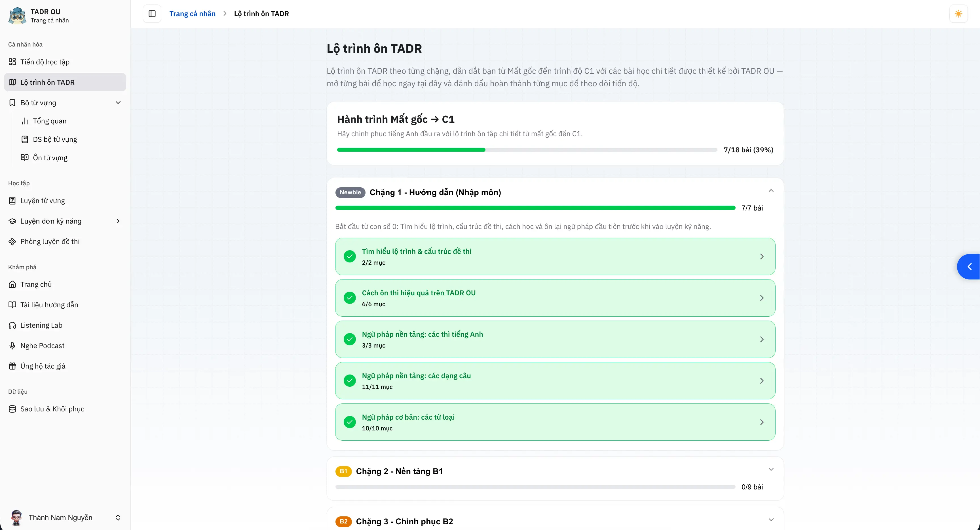Click the Bộ từ vựng bookmark icon

click(x=12, y=103)
